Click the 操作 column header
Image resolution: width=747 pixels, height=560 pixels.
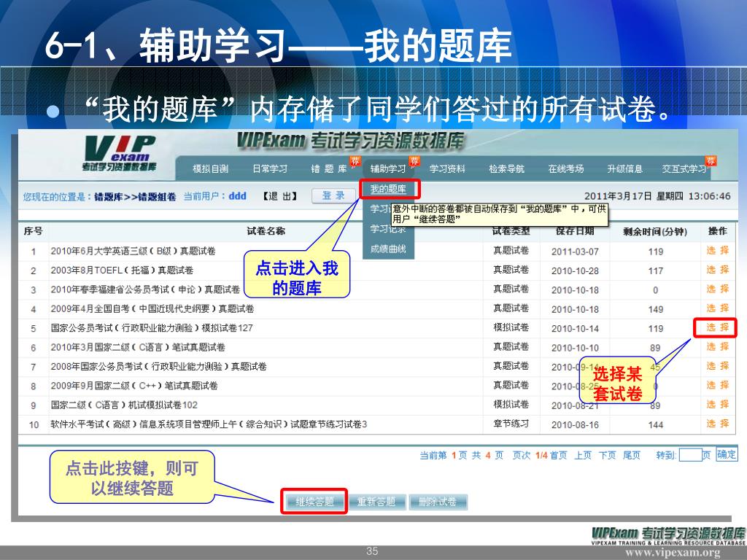tap(718, 231)
